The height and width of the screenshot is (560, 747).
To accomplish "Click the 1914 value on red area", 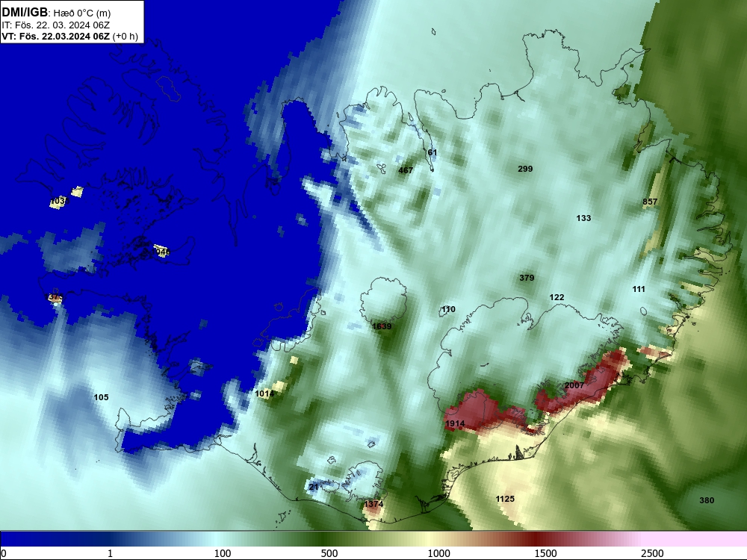I will coord(455,423).
